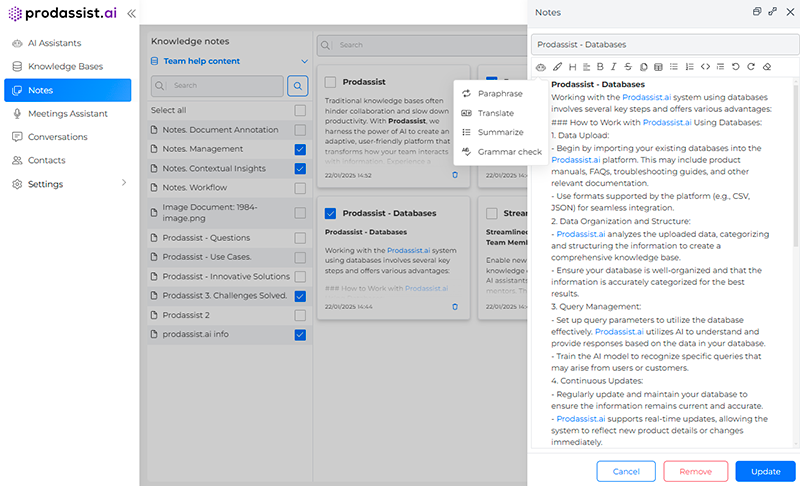Delete the Prodassist note card via trash icon
Image resolution: width=800 pixels, height=486 pixels.
[x=455, y=175]
